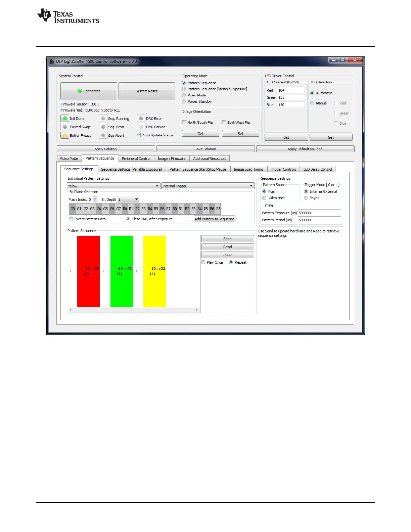The width and height of the screenshot is (411, 532).
Task: Click trigger pulse icon before S0::G2
Action: 137,271
